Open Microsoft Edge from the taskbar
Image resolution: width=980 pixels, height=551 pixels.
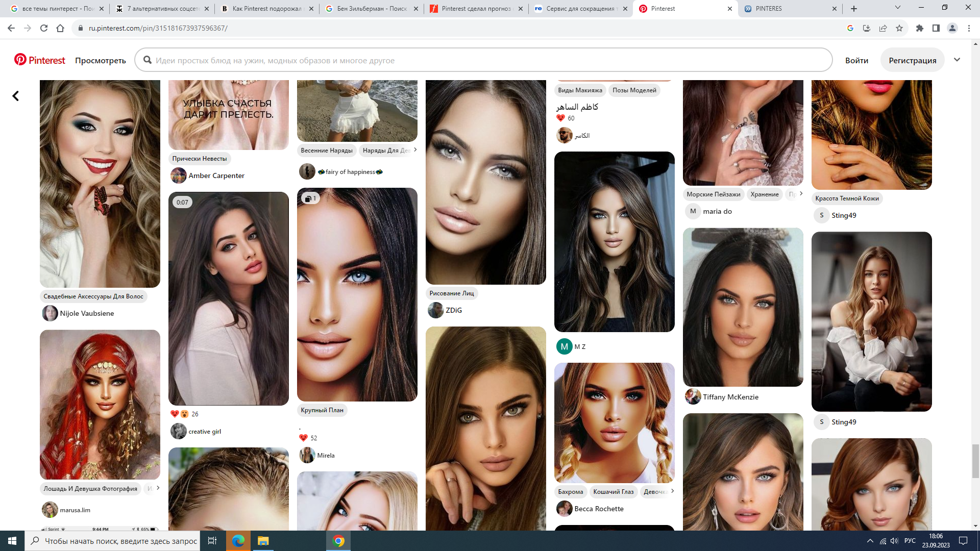(238, 541)
